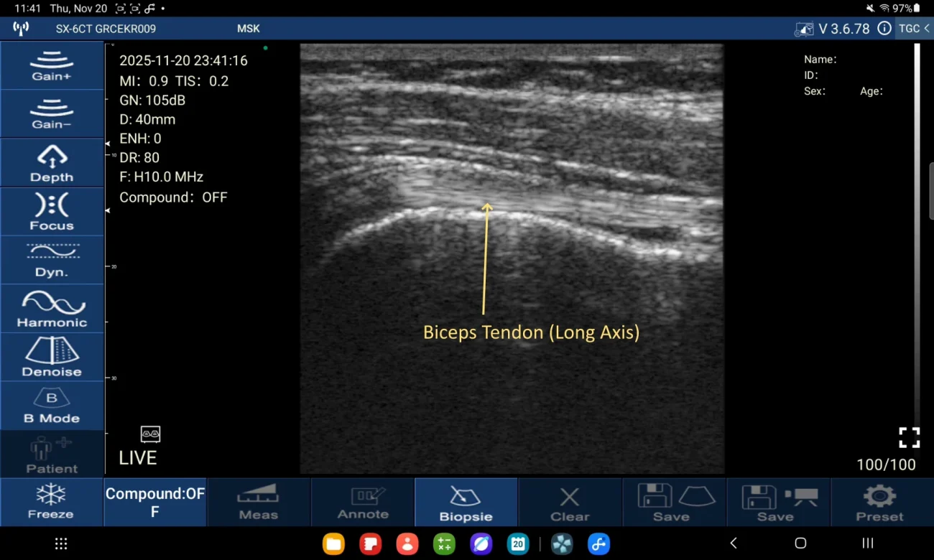Launch the Calculator app from taskbar

(444, 543)
